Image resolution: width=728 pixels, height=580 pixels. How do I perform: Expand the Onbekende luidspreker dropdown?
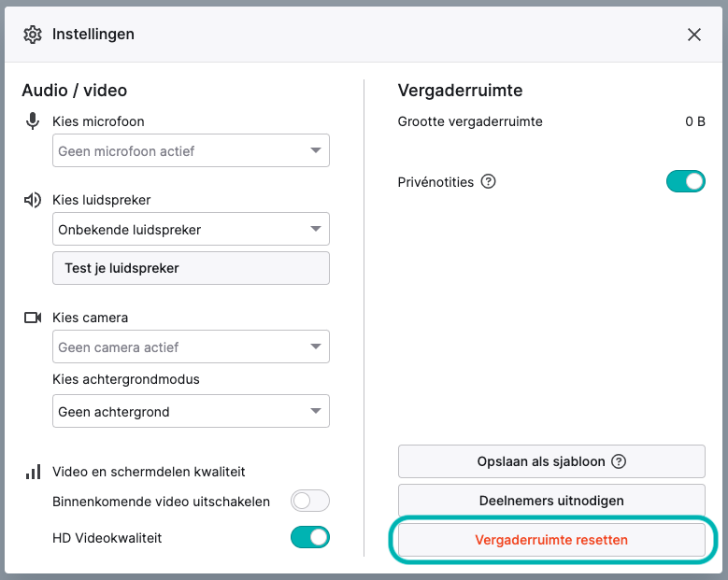pos(191,229)
